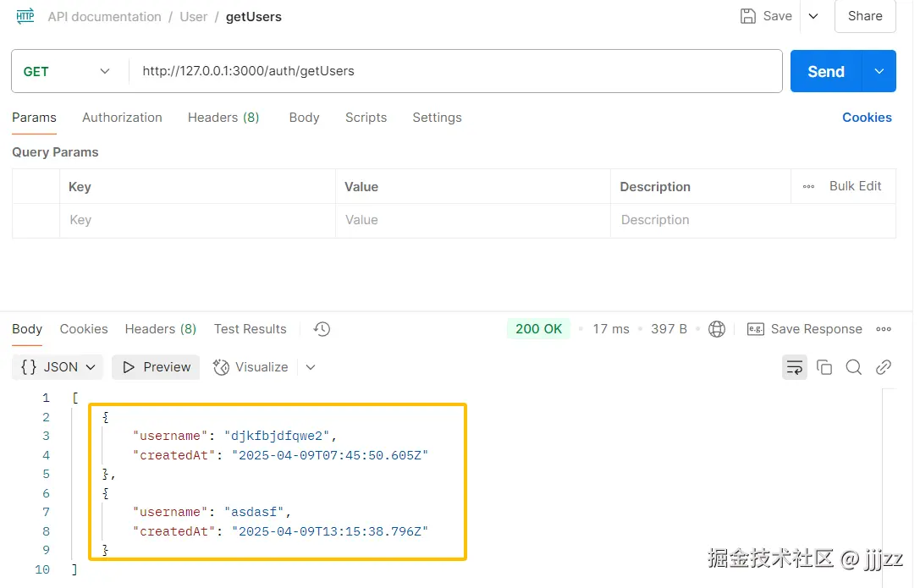
Task: Open the Authorization tab
Action: 122,118
